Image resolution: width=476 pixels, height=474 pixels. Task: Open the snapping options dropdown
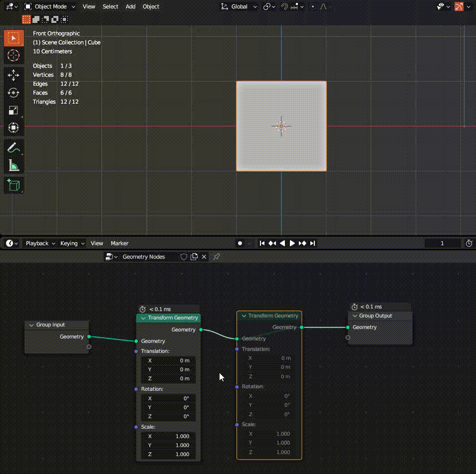tap(297, 6)
